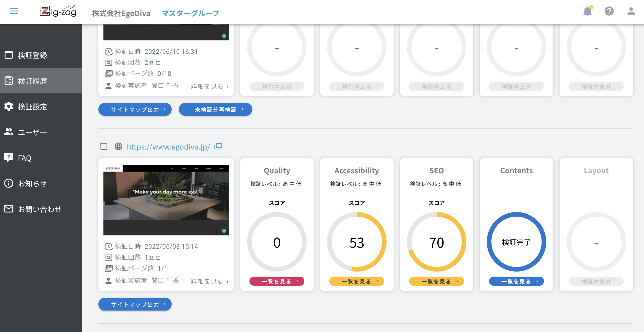The image size is (644, 332).
Task: Tick the checkbox next to egodiva.jp URL
Action: [104, 146]
